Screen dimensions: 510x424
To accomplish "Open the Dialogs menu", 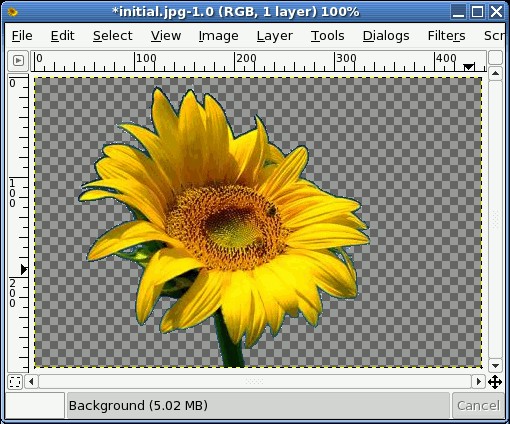I will 386,36.
